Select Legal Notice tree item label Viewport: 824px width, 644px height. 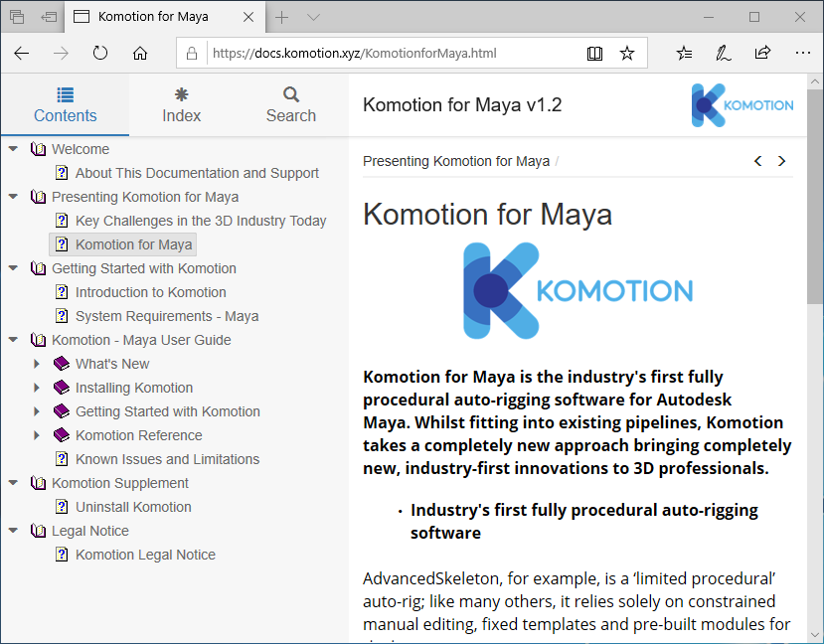pyautogui.click(x=90, y=531)
